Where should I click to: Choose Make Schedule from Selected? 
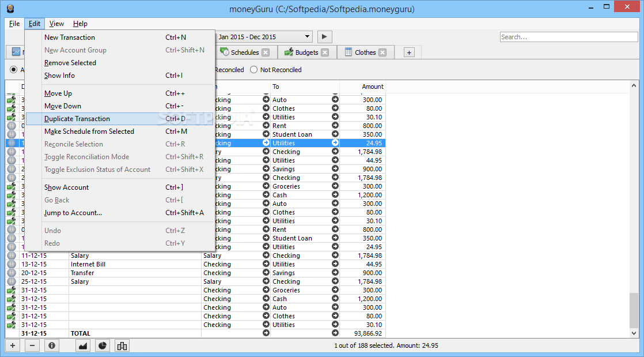coord(120,131)
